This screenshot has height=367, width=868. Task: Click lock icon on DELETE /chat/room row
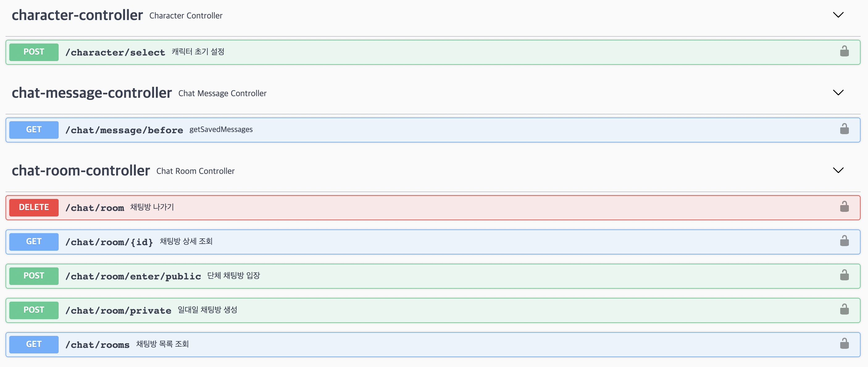click(844, 207)
